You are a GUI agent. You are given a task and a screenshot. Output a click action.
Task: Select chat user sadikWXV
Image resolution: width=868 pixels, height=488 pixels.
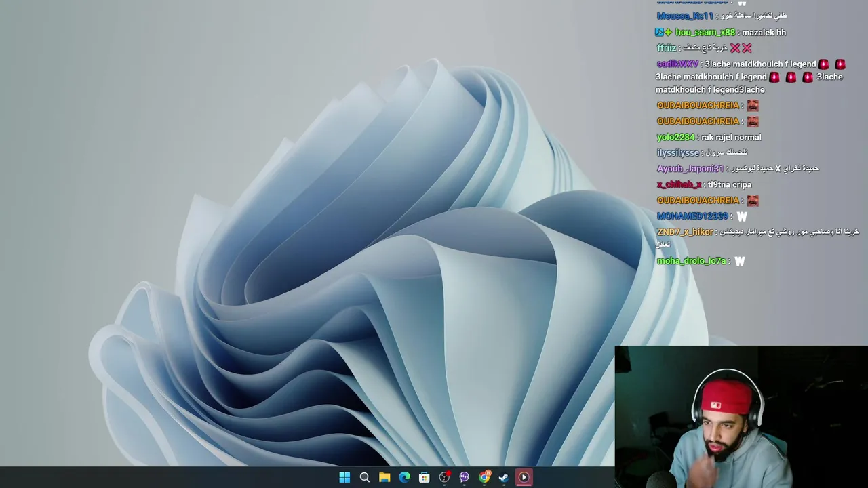677,64
